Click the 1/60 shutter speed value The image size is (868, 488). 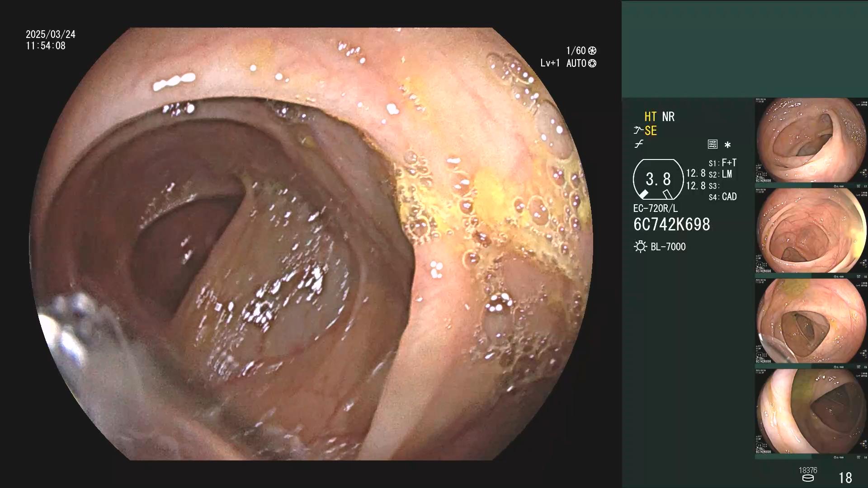(x=576, y=51)
